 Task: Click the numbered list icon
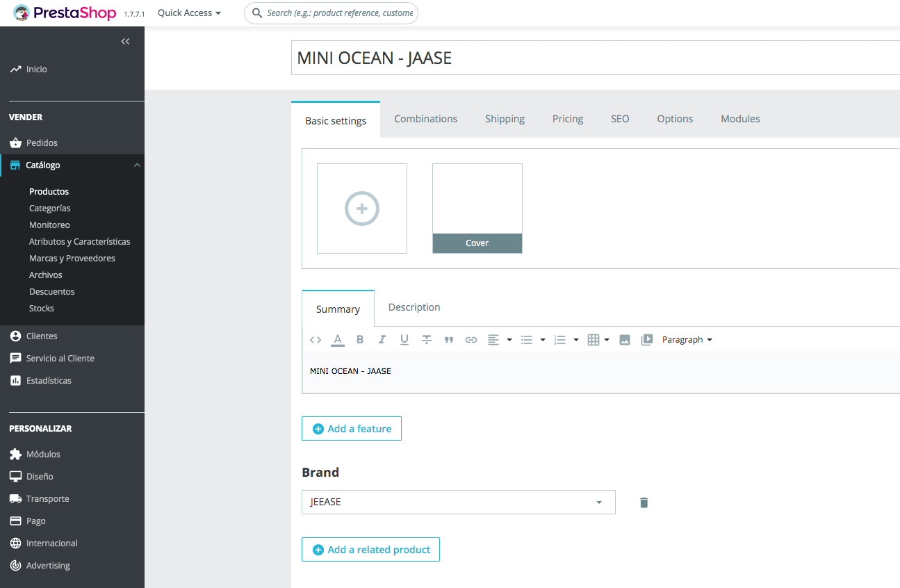(560, 340)
